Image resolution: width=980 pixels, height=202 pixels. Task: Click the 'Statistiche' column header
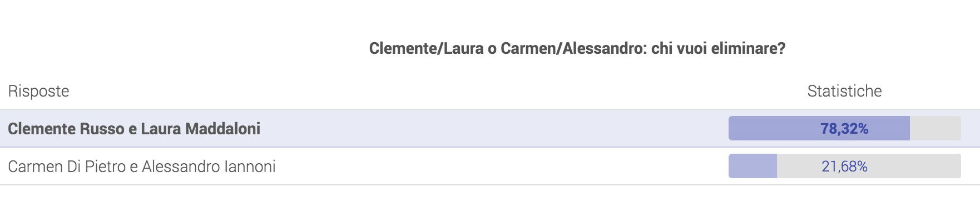[844, 91]
